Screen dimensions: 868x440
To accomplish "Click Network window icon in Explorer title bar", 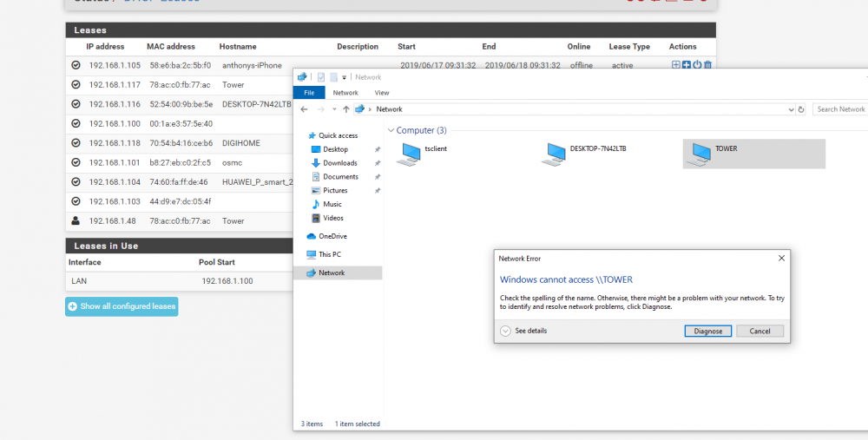I will pos(302,77).
